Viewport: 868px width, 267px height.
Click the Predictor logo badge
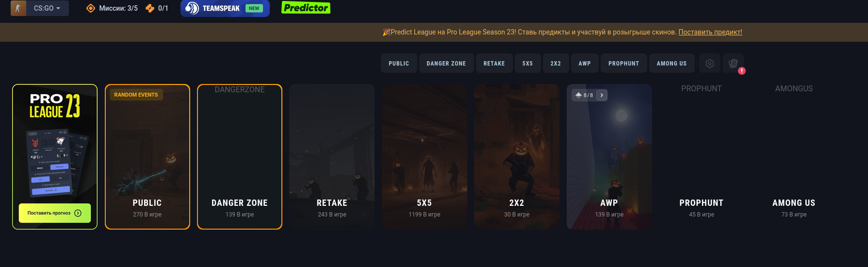(306, 8)
